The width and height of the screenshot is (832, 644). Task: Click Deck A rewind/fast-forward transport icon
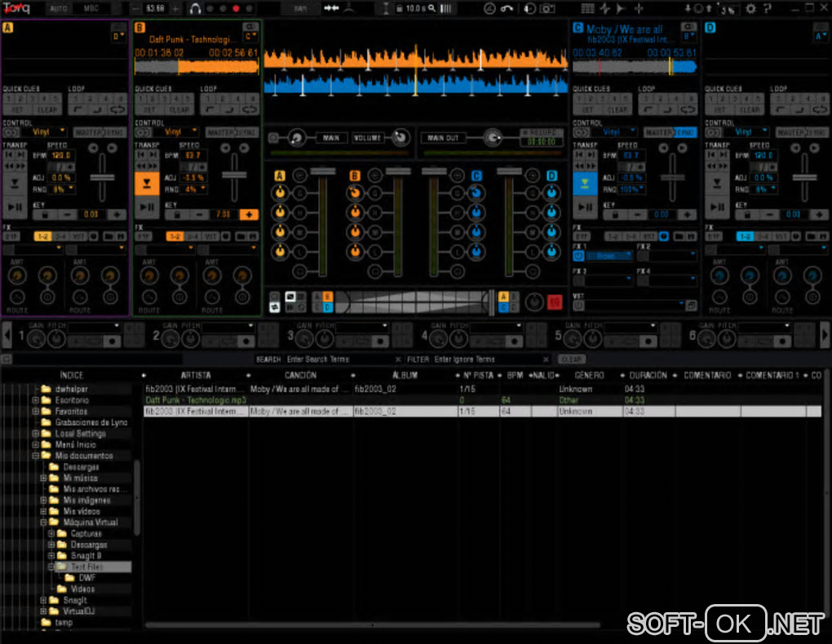coord(15,166)
